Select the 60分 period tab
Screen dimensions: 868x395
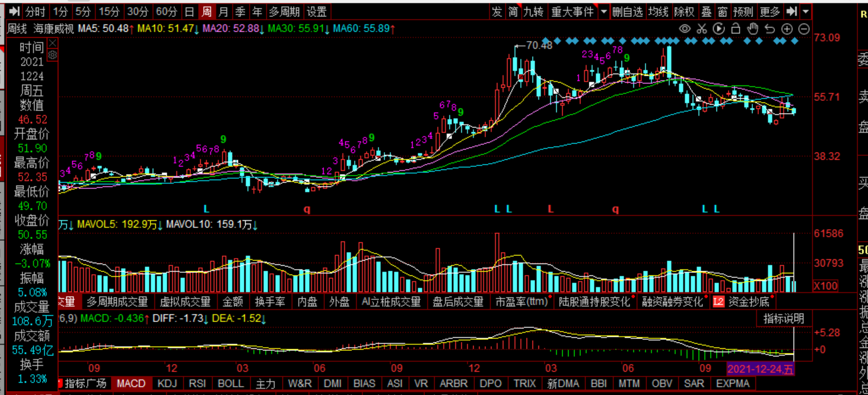166,11
